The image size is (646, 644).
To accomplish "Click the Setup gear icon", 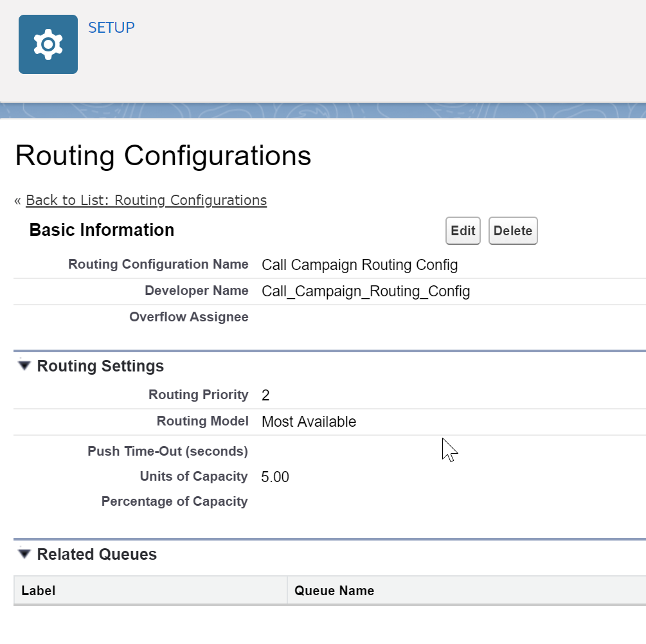I will click(x=48, y=44).
